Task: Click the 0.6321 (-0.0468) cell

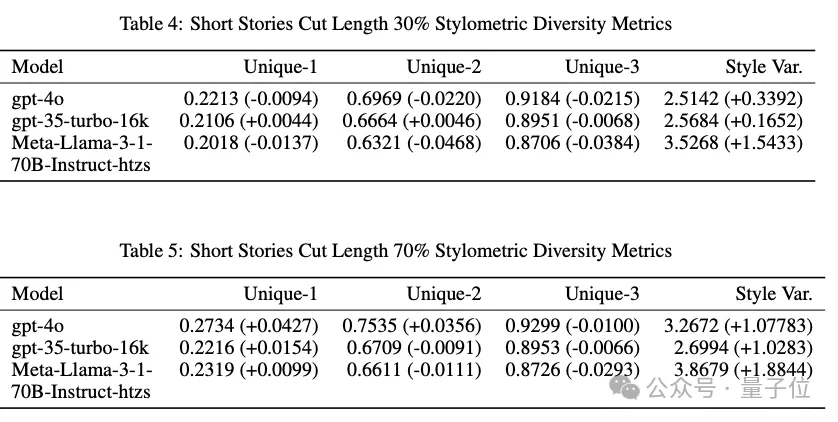Action: [414, 143]
